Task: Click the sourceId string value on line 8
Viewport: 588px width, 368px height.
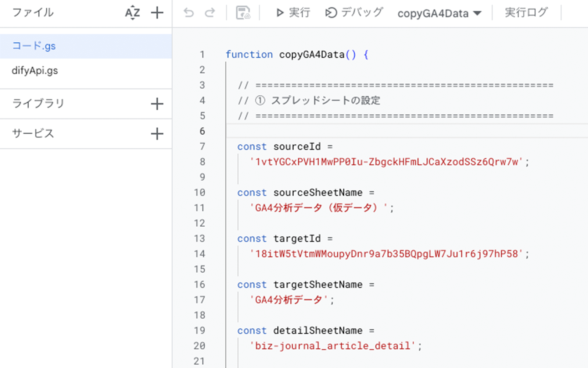Action: (x=386, y=162)
